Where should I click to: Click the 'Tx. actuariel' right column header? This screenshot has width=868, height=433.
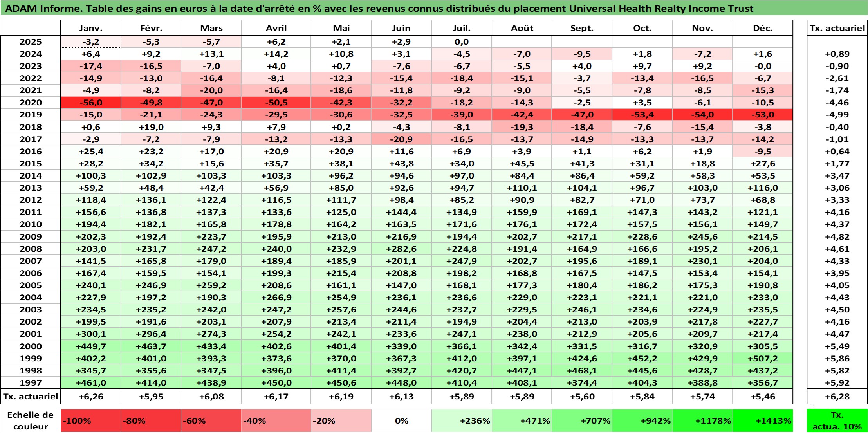[x=837, y=28]
